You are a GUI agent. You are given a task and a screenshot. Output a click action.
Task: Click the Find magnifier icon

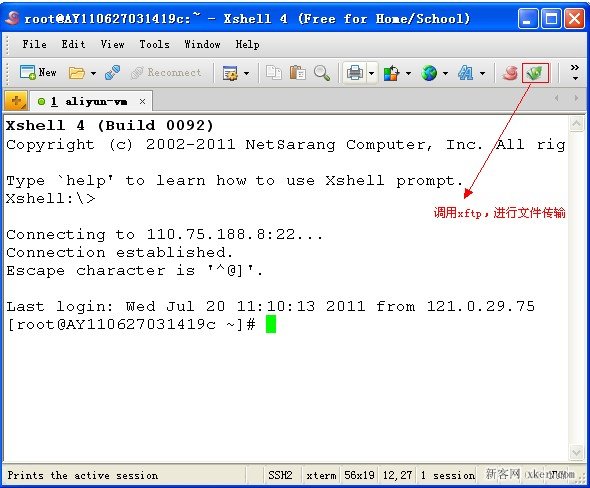pos(322,72)
